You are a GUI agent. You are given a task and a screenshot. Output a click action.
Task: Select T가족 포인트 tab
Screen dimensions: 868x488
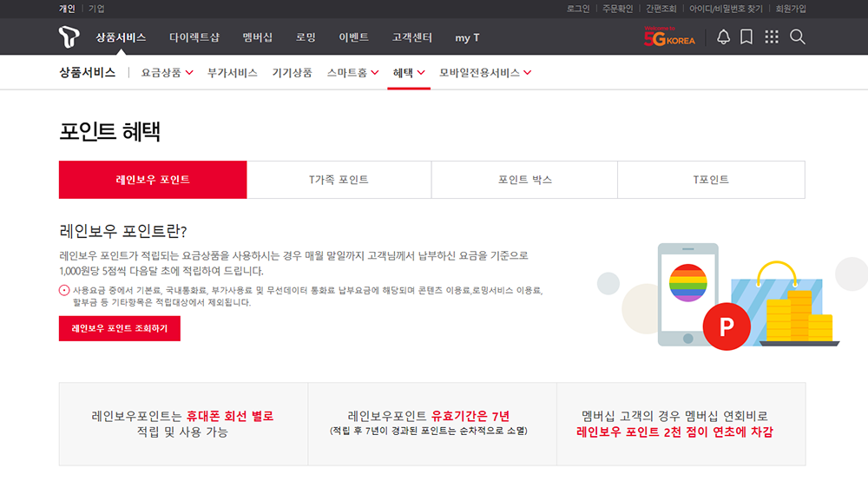coord(339,180)
